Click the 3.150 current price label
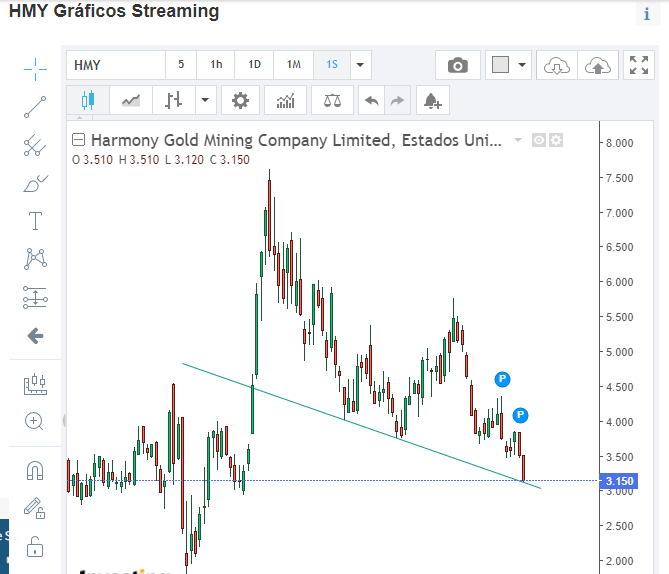Image resolution: width=669 pixels, height=574 pixels. click(619, 481)
